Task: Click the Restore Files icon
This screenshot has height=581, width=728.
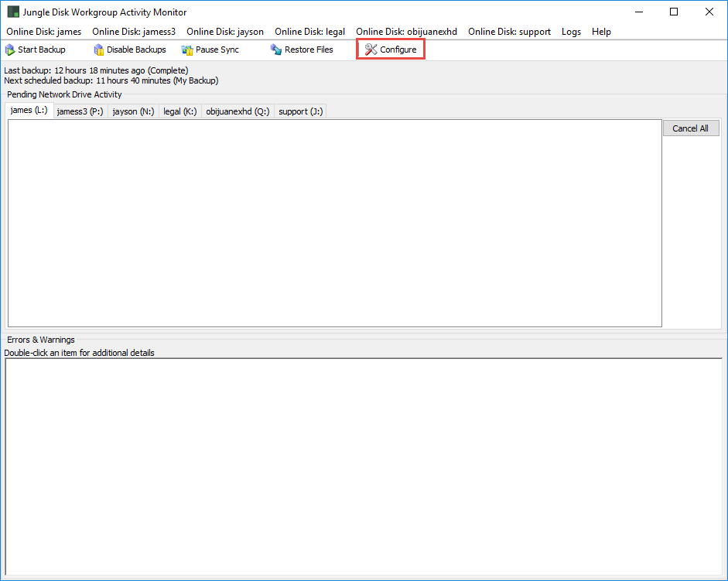Action: [x=276, y=50]
